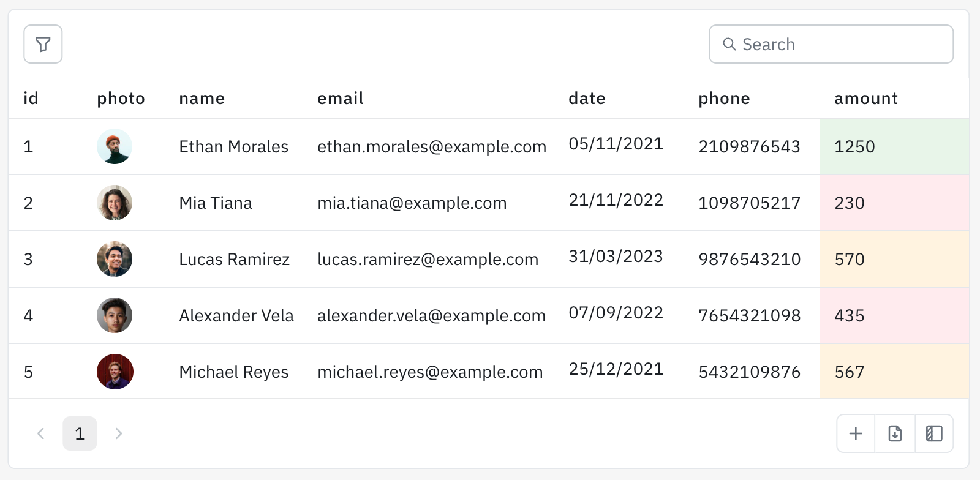Sort by the amount column header
Screen dimensions: 980x480
click(x=865, y=99)
